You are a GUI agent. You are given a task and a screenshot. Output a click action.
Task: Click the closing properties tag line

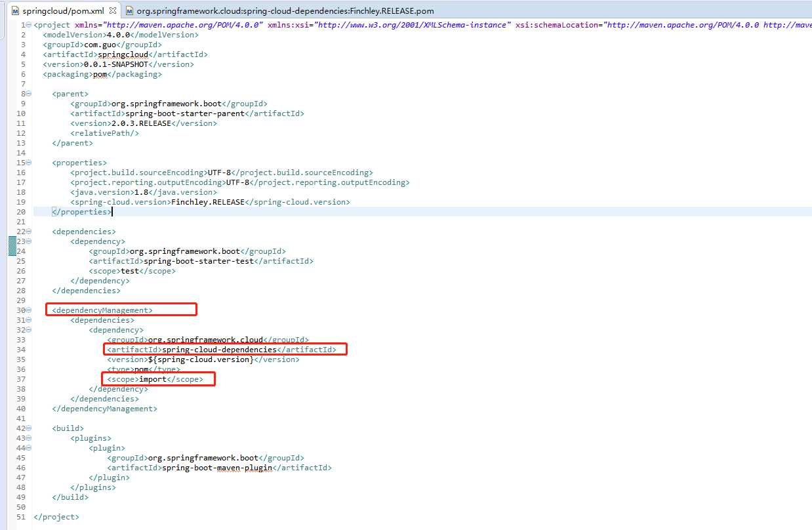pos(82,212)
